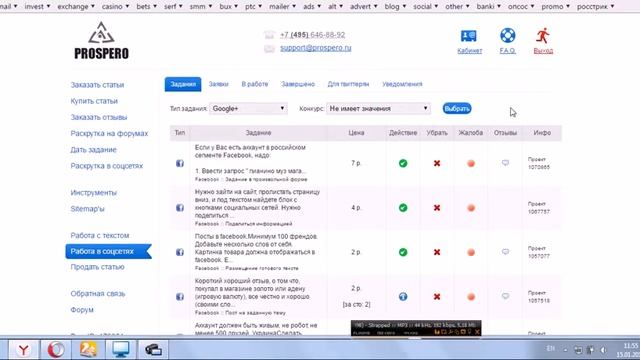Switch to the Заявки tab
The width and height of the screenshot is (640, 360).
218,84
